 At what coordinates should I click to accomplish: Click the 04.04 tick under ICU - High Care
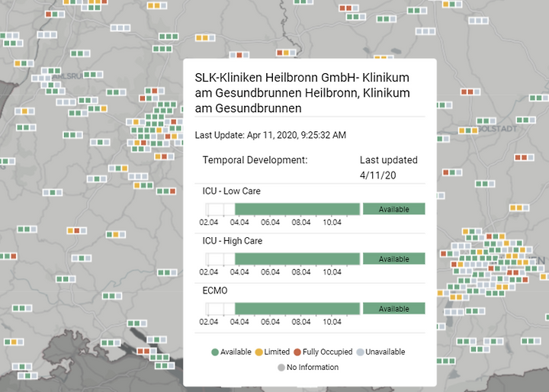(x=239, y=272)
